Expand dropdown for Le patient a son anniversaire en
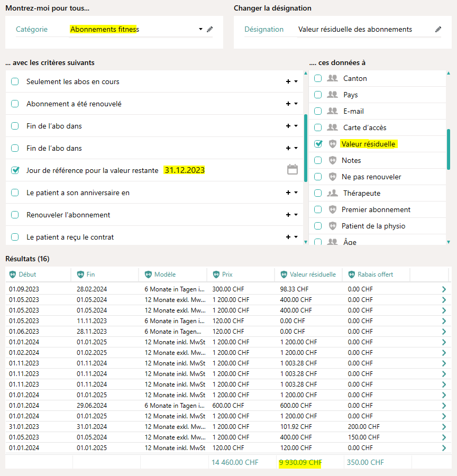 pos(296,193)
